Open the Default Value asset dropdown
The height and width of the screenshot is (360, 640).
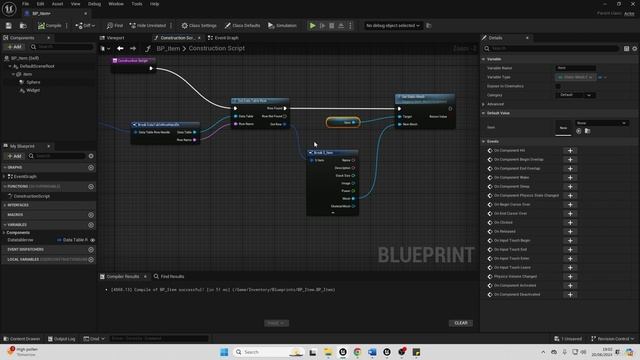pyautogui.click(x=601, y=123)
